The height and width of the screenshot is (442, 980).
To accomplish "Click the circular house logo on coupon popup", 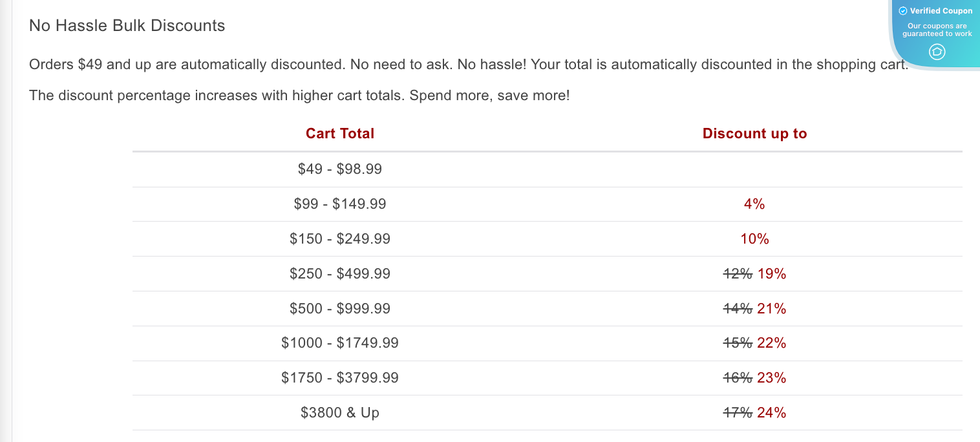I will pyautogui.click(x=937, y=52).
